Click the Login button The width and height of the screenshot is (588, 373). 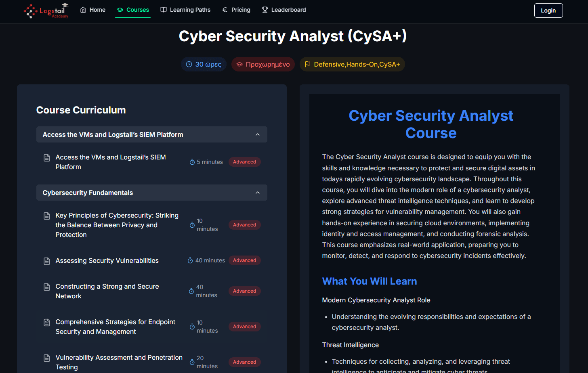pos(548,10)
